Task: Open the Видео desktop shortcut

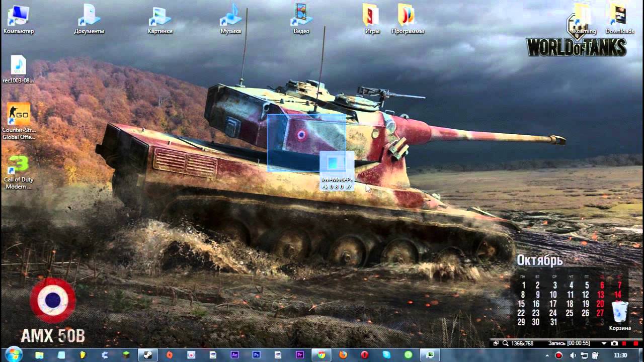Action: (x=301, y=19)
